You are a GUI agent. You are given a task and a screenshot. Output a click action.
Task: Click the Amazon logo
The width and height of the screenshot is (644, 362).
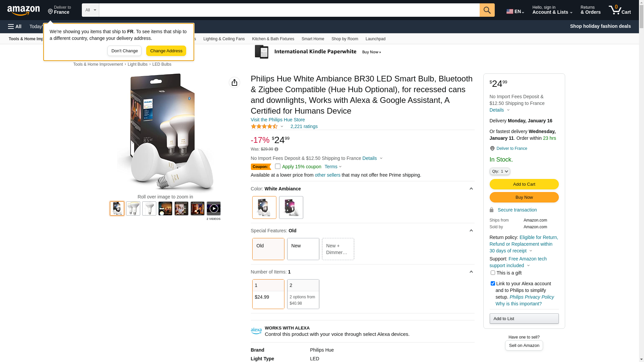[x=23, y=11]
